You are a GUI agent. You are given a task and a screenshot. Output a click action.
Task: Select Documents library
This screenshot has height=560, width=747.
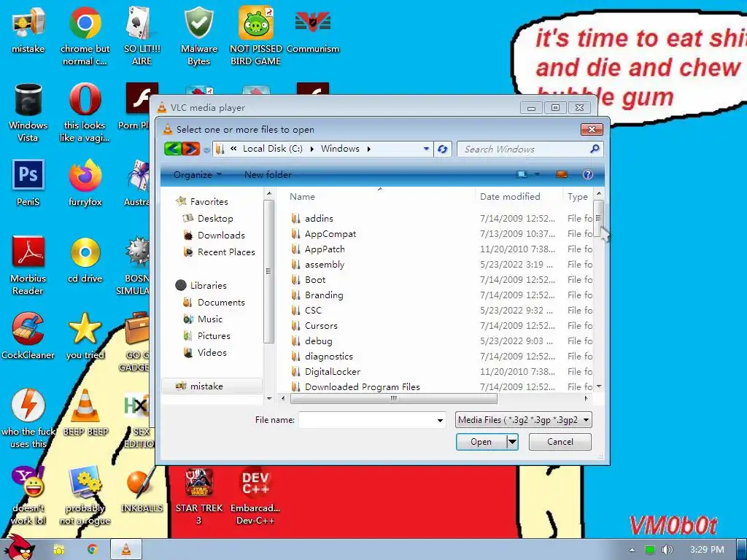click(x=214, y=303)
